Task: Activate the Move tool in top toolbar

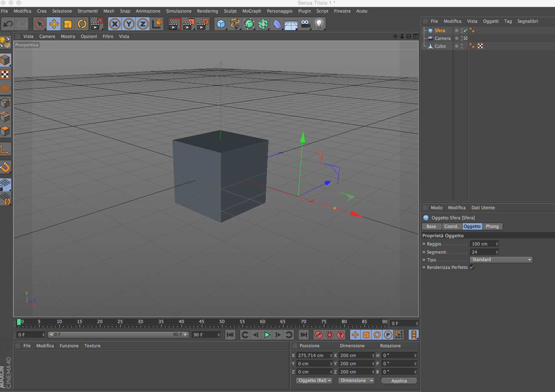Action: [x=54, y=24]
